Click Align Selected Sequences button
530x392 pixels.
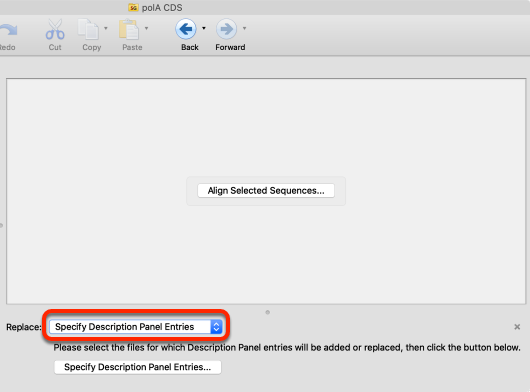coord(266,191)
